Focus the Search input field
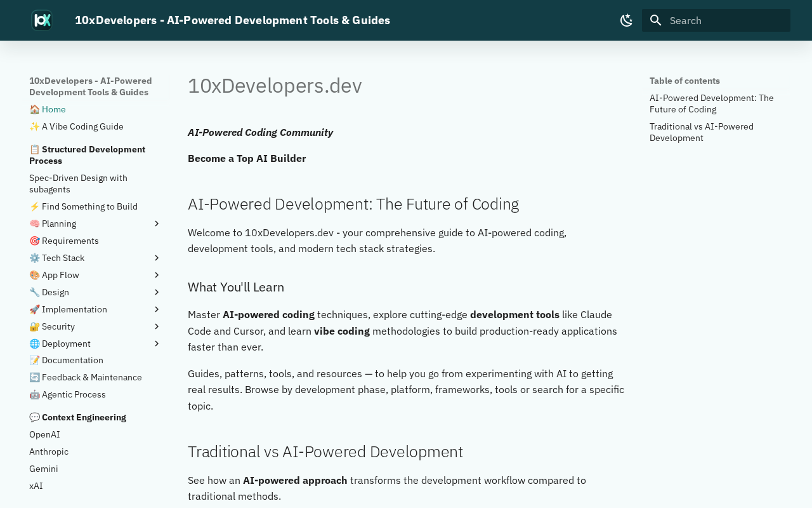 point(726,20)
